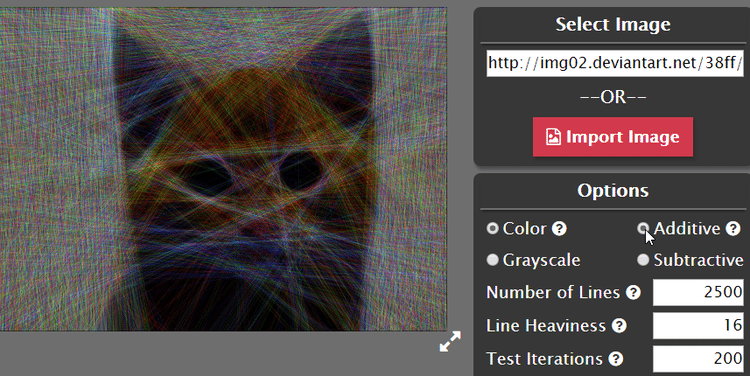The image size is (750, 376).
Task: Open the help tooltip beside Color
Action: (x=559, y=229)
